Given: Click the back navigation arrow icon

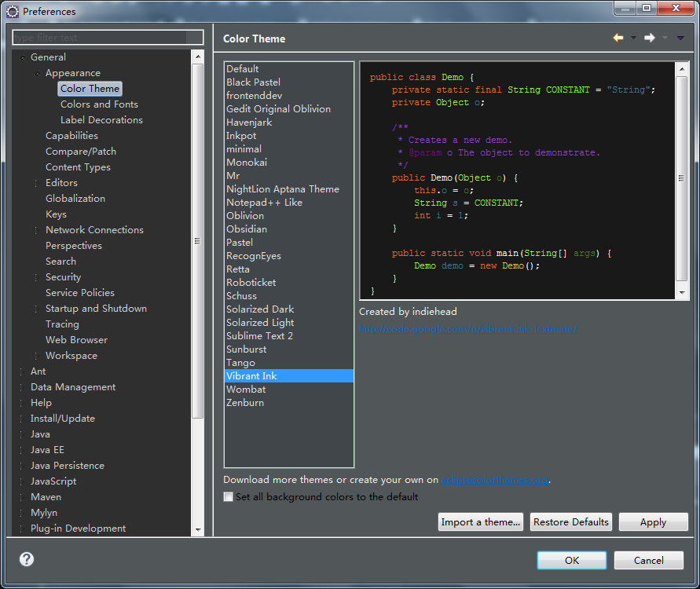Looking at the screenshot, I should 618,38.
